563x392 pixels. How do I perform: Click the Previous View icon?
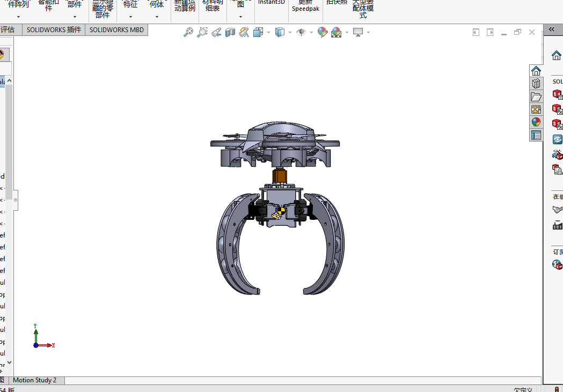click(x=216, y=32)
